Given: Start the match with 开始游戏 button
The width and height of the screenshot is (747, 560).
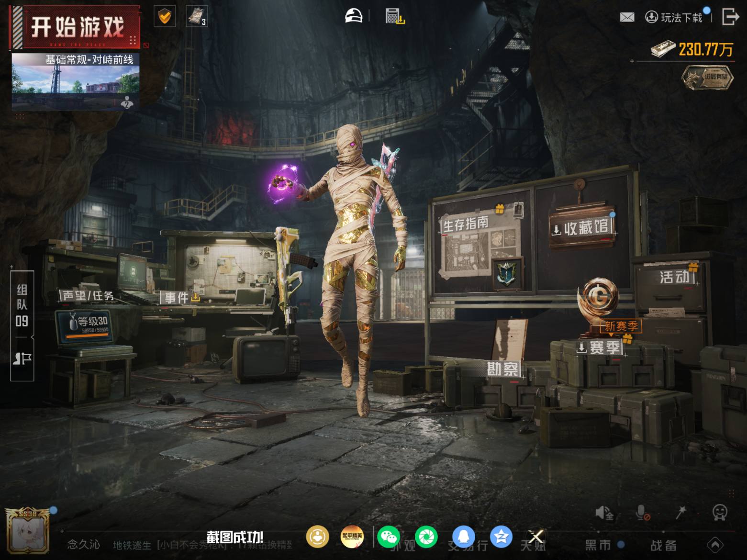Looking at the screenshot, I should [76, 27].
